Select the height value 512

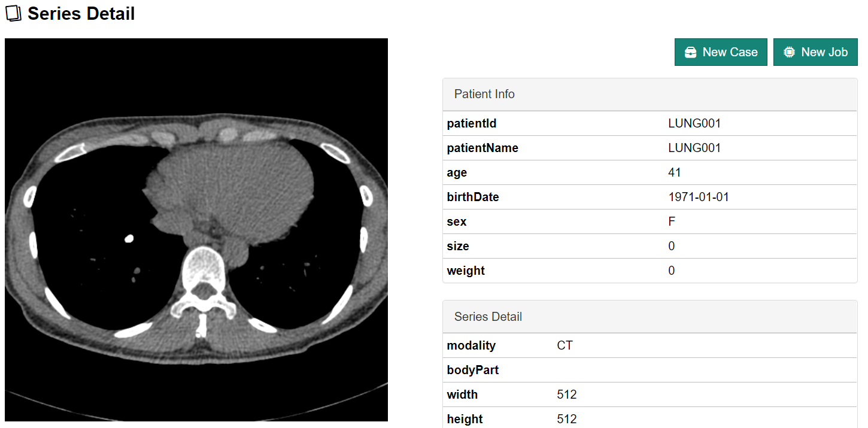pyautogui.click(x=566, y=419)
